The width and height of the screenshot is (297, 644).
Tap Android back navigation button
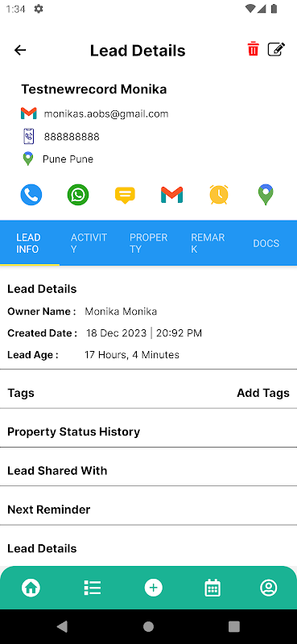(62, 626)
